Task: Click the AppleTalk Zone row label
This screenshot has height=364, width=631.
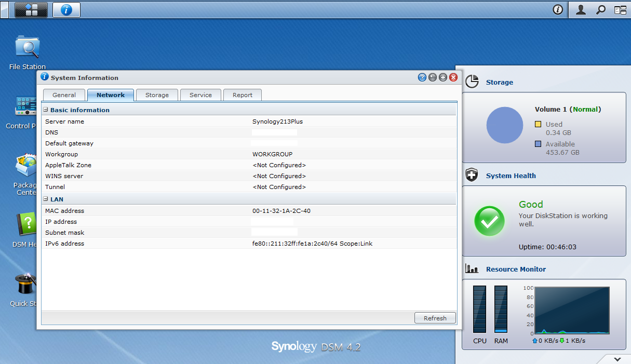Action: [x=68, y=165]
